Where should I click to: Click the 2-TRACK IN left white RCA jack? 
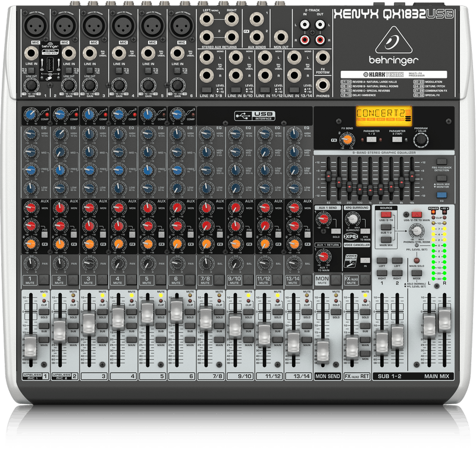(x=305, y=24)
